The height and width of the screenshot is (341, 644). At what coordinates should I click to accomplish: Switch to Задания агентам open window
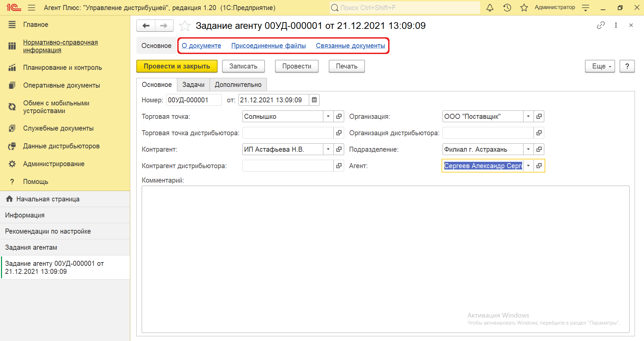(x=65, y=247)
